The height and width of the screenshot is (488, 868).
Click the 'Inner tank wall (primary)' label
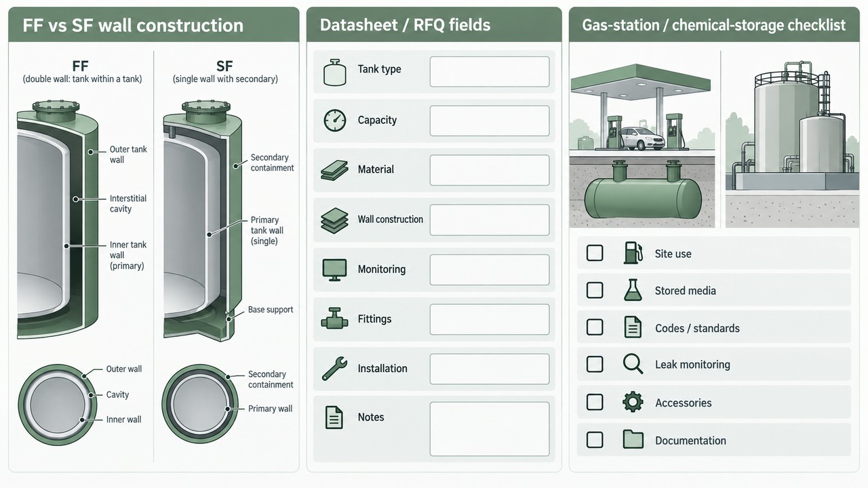click(x=128, y=256)
